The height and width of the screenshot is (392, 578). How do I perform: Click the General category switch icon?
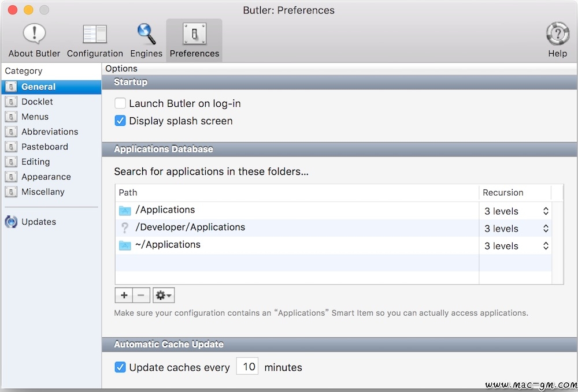tap(11, 87)
